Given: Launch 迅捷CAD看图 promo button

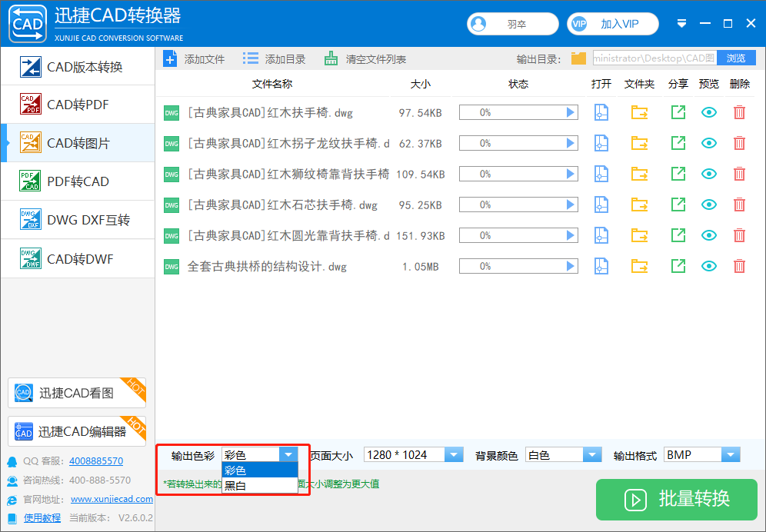Looking at the screenshot, I should [77, 393].
